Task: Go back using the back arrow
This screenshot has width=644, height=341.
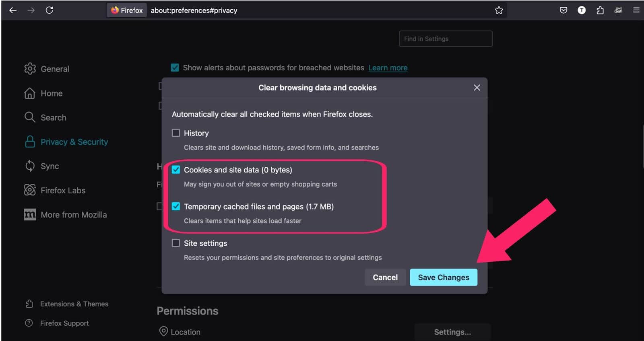Action: point(13,10)
